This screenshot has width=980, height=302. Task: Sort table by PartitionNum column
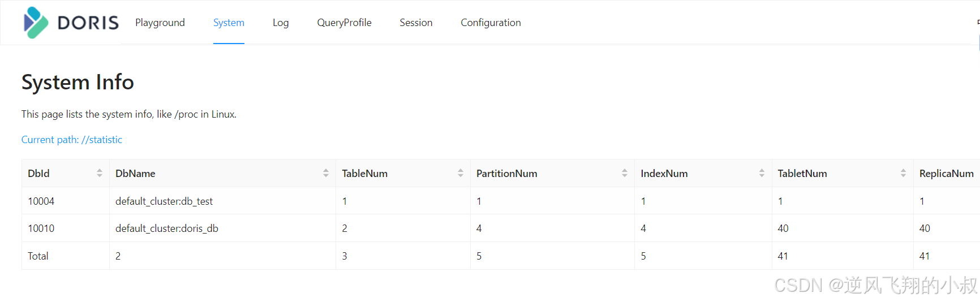pyautogui.click(x=625, y=173)
